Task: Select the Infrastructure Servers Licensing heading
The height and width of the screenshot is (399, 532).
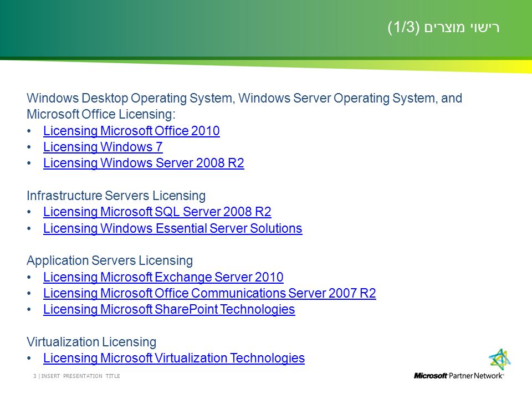Action: click(116, 196)
